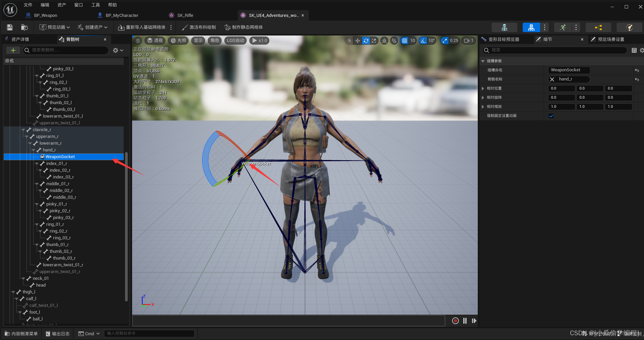644x340 pixels.
Task: Open viewport hamburger options menu
Action: (x=138, y=41)
